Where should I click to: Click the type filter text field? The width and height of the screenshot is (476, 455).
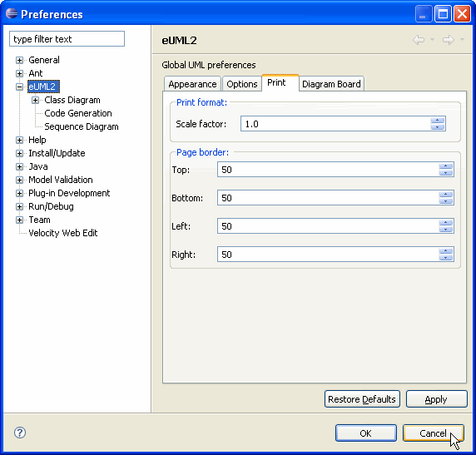point(67,39)
